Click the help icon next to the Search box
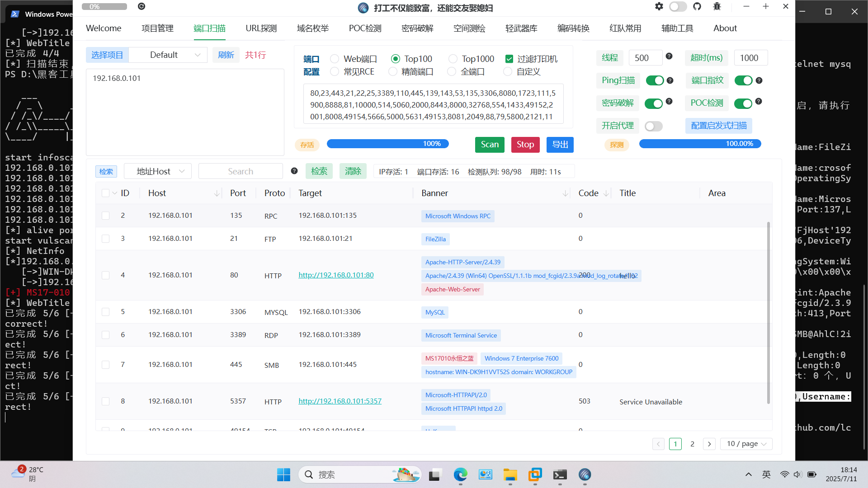Viewport: 868px width, 488px height. (294, 171)
